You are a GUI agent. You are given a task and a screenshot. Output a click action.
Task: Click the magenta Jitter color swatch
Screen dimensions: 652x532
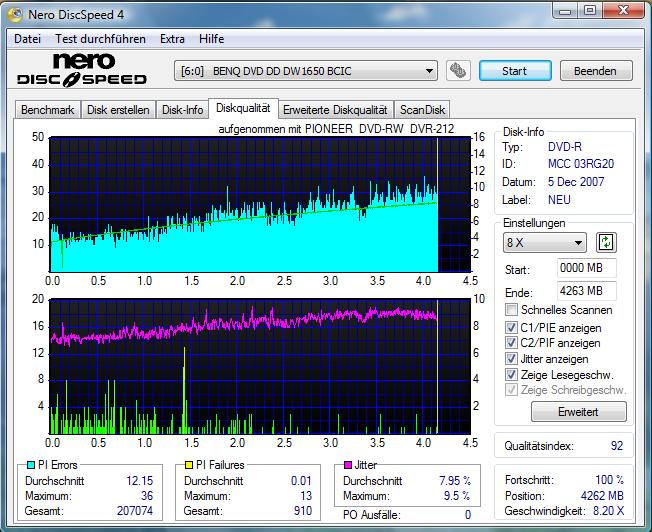[x=348, y=465]
